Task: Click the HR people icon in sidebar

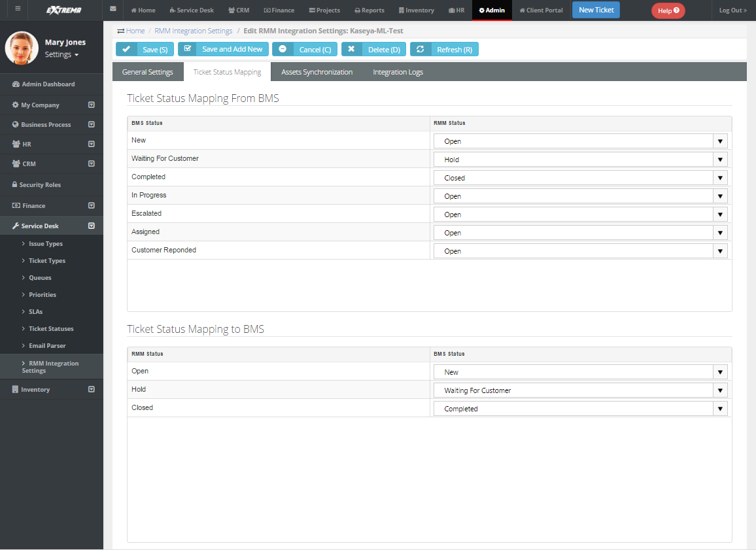Action: pos(16,144)
